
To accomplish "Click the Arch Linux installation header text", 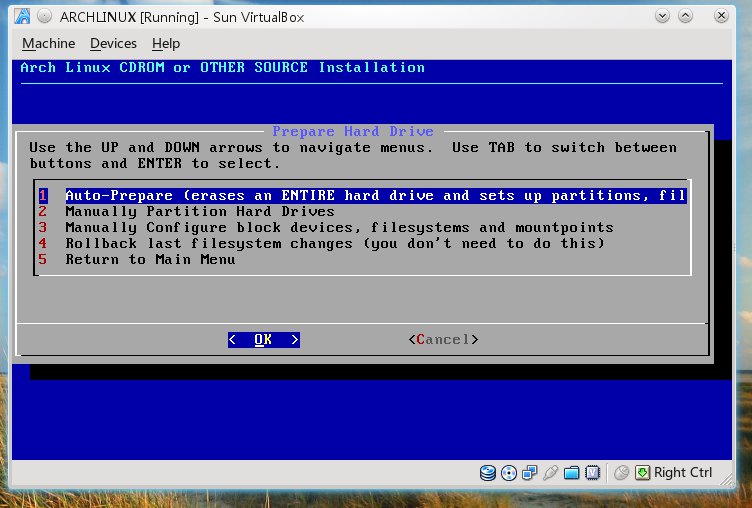I will coord(223,68).
